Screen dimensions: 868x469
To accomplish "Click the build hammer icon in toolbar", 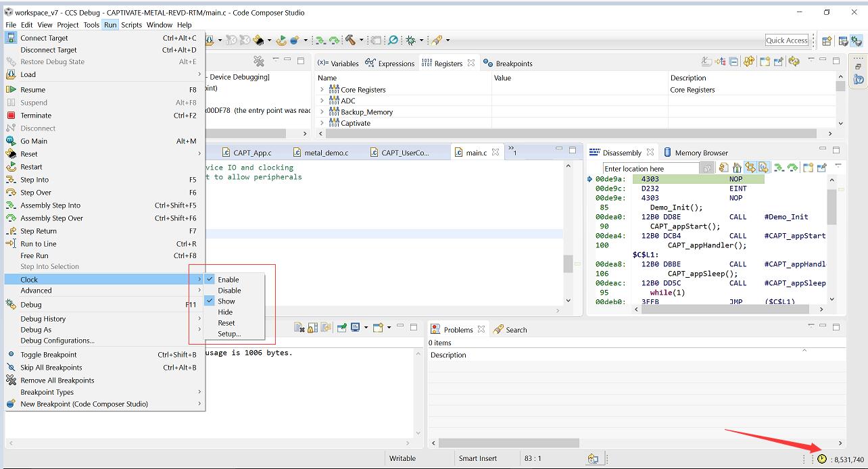I will click(350, 41).
